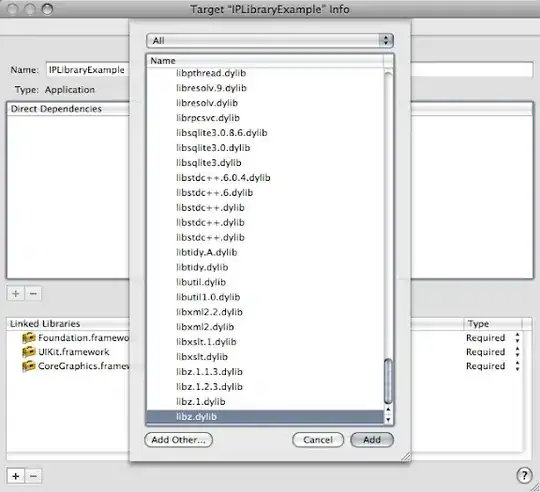This screenshot has width=540, height=492.
Task: Open the help question mark button
Action: click(x=524, y=476)
